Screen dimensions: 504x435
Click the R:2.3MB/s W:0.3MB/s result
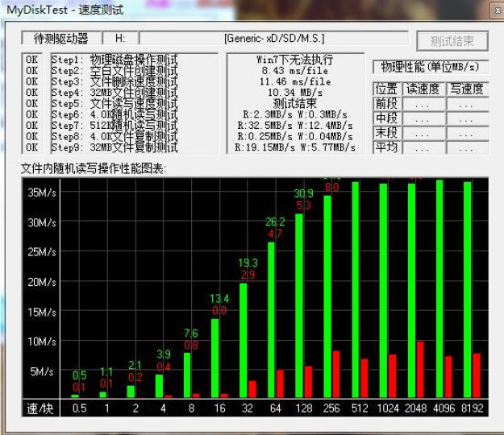click(295, 114)
